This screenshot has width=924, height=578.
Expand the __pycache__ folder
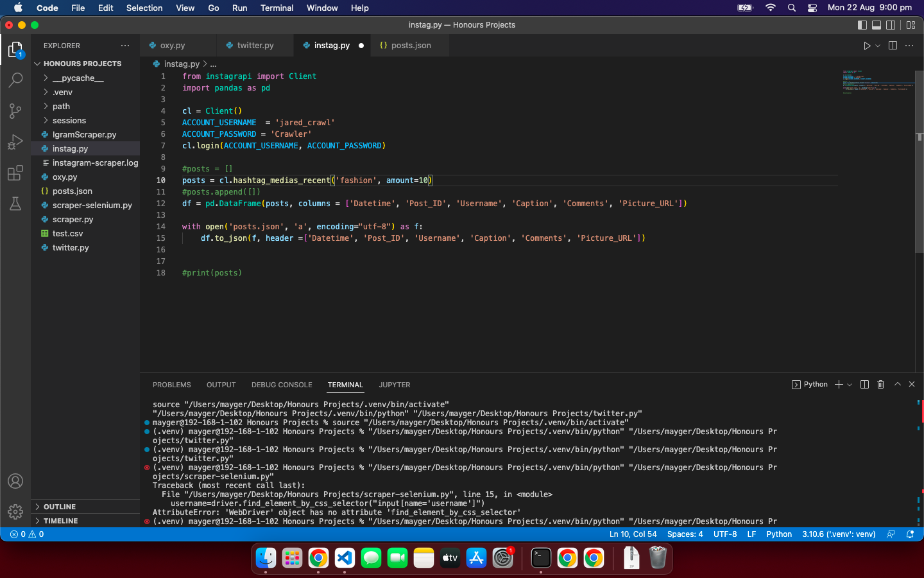(85, 78)
